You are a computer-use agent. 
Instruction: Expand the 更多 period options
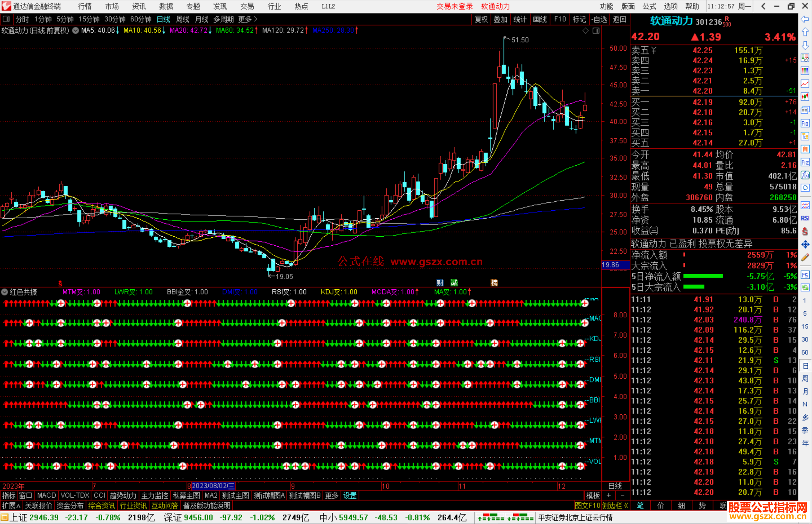coord(247,19)
